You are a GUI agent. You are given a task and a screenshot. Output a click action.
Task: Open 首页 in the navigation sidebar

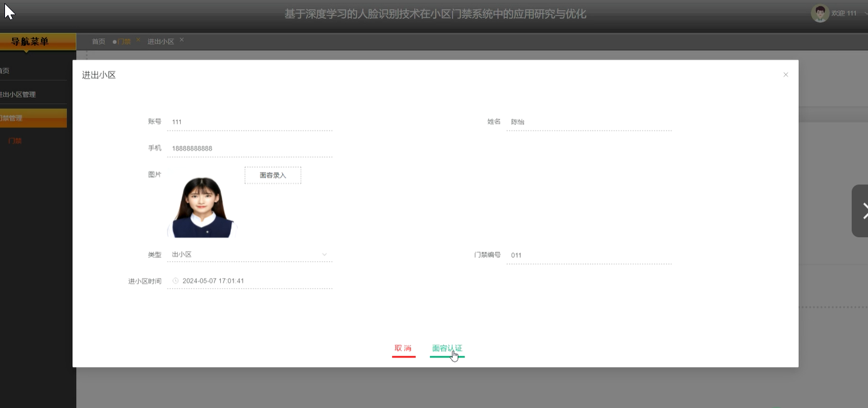click(33, 71)
